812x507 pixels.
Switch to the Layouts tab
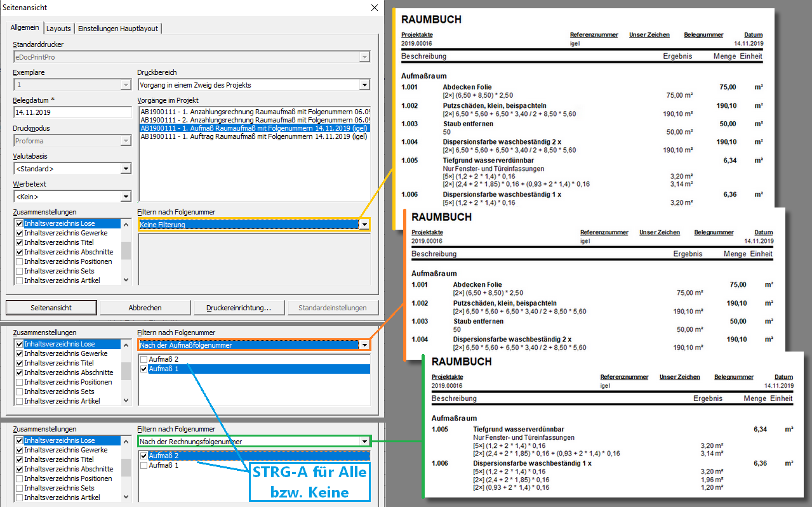point(58,29)
